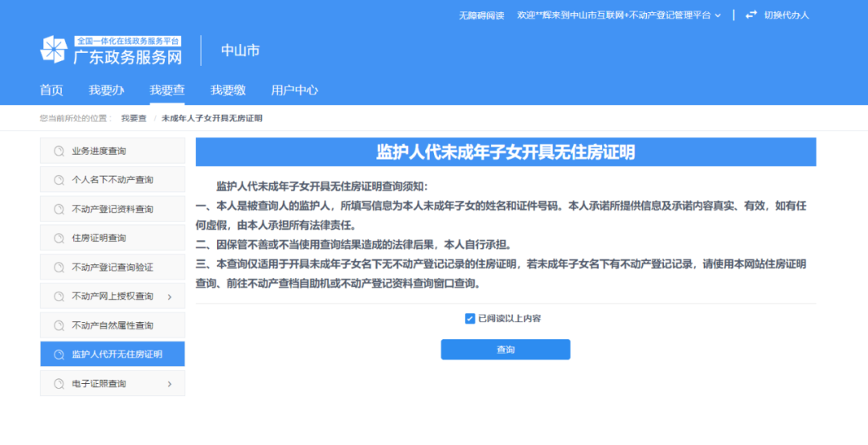Click the blue 查询 button
Viewport: 868px width, 445px height.
coord(506,349)
